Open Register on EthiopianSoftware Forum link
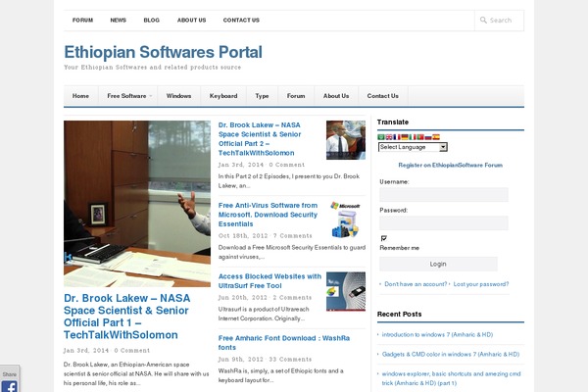The height and width of the screenshot is (392, 588). [451, 165]
